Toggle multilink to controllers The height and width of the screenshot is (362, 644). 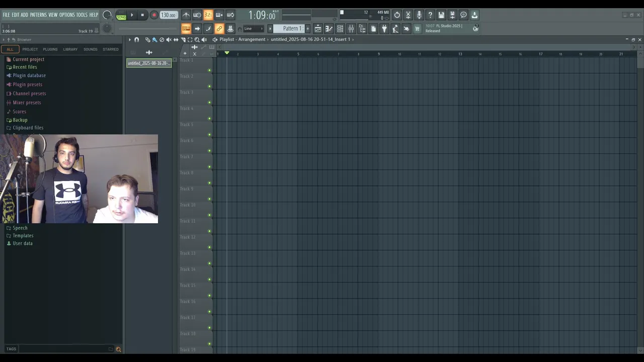tap(219, 29)
